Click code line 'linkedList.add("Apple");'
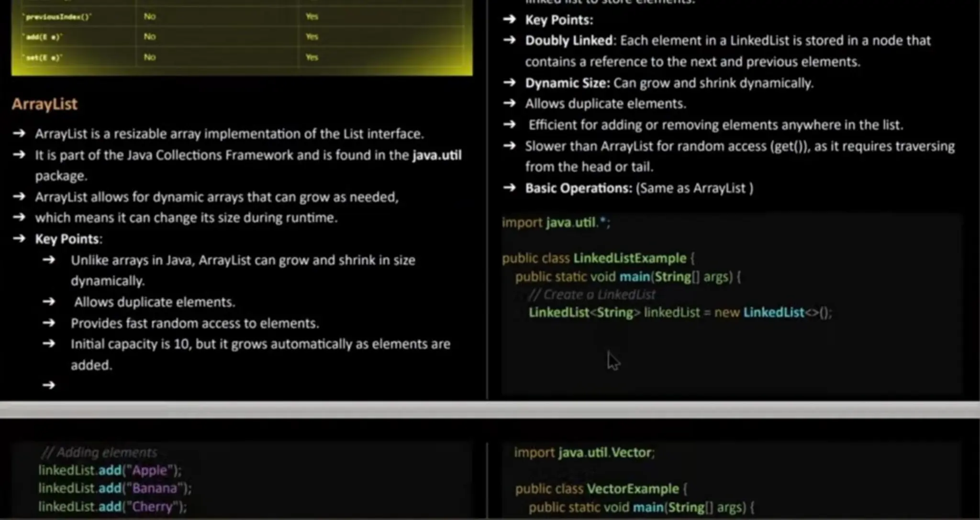The image size is (980, 520). coord(110,470)
